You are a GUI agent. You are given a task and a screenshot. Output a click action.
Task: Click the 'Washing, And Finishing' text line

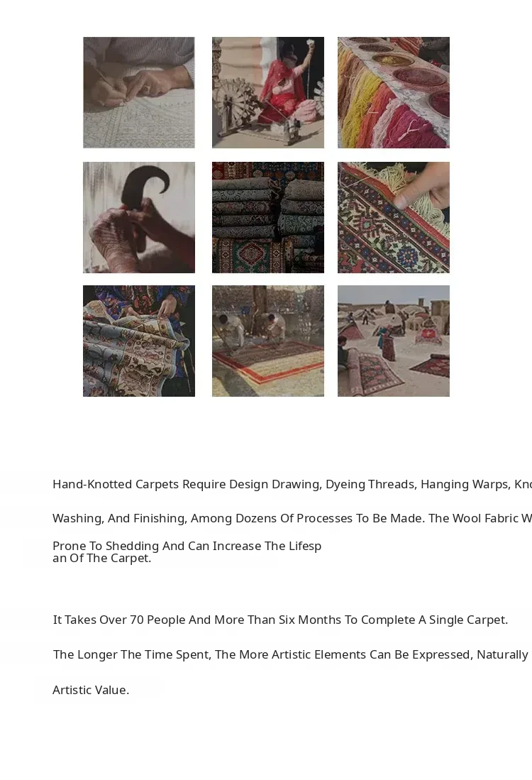click(292, 518)
